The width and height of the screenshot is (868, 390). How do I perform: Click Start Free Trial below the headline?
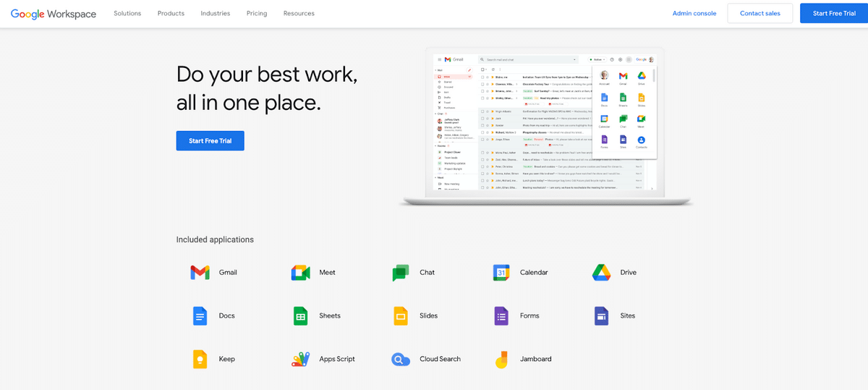click(210, 140)
